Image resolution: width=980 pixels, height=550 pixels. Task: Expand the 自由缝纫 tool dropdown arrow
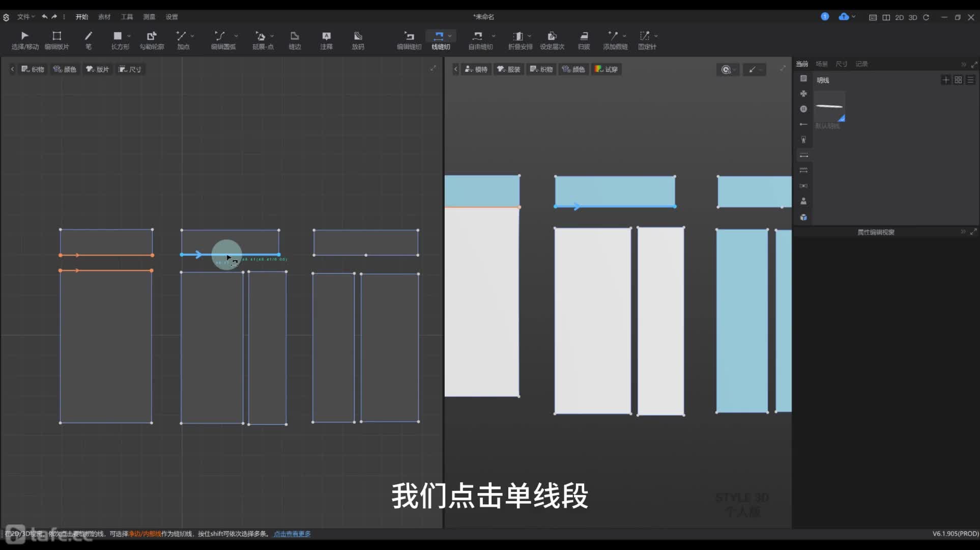(x=494, y=36)
